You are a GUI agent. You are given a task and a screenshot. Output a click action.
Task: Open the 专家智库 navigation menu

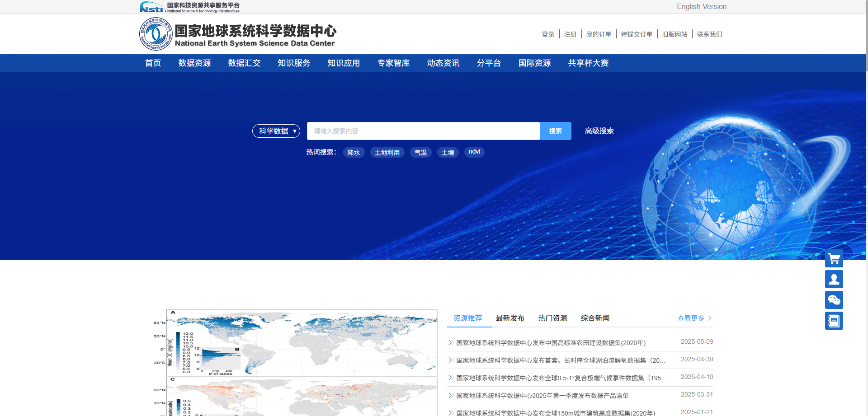(394, 63)
